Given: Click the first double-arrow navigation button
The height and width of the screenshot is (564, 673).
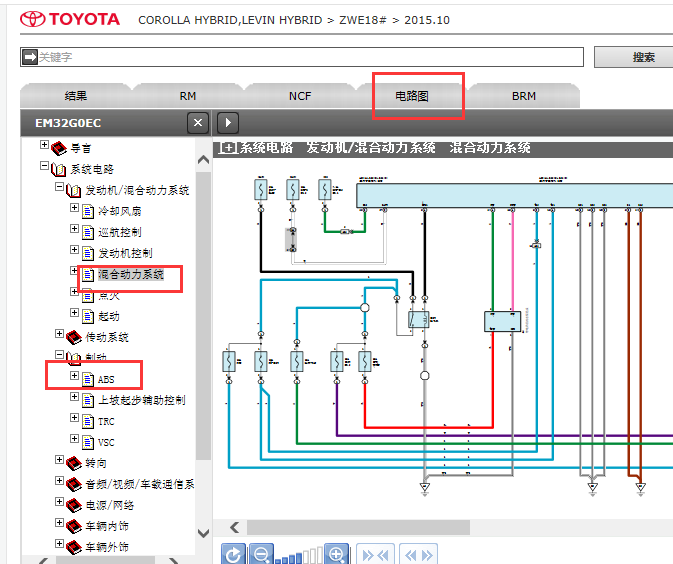Looking at the screenshot, I should tap(375, 555).
